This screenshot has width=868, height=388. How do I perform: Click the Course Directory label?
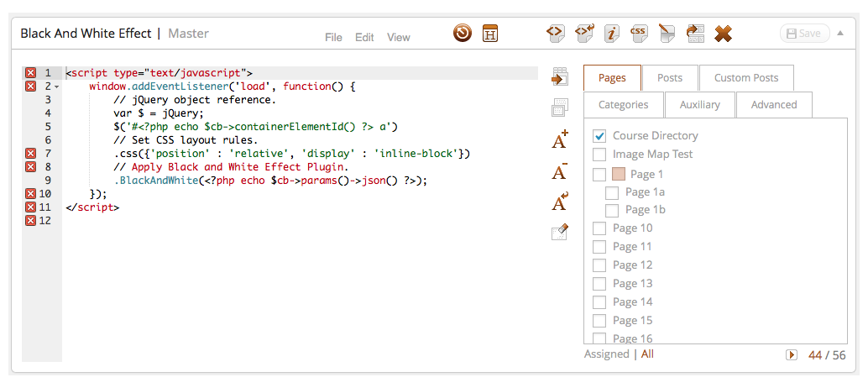656,135
